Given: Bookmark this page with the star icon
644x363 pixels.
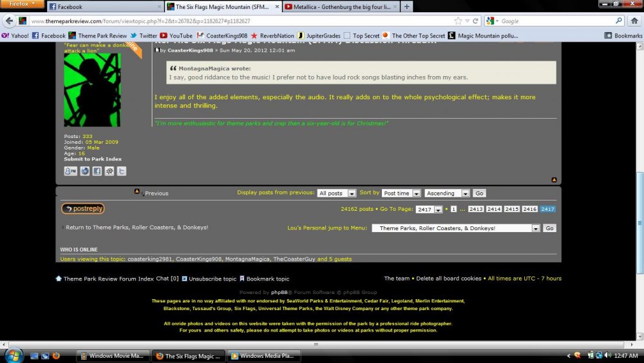Looking at the screenshot, I should pos(458,21).
